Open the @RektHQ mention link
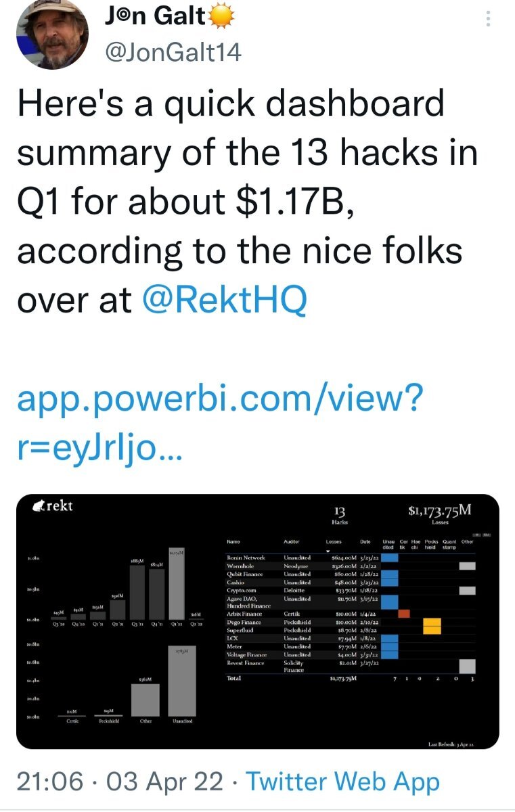This screenshot has height=812, width=515. pyautogui.click(x=225, y=300)
